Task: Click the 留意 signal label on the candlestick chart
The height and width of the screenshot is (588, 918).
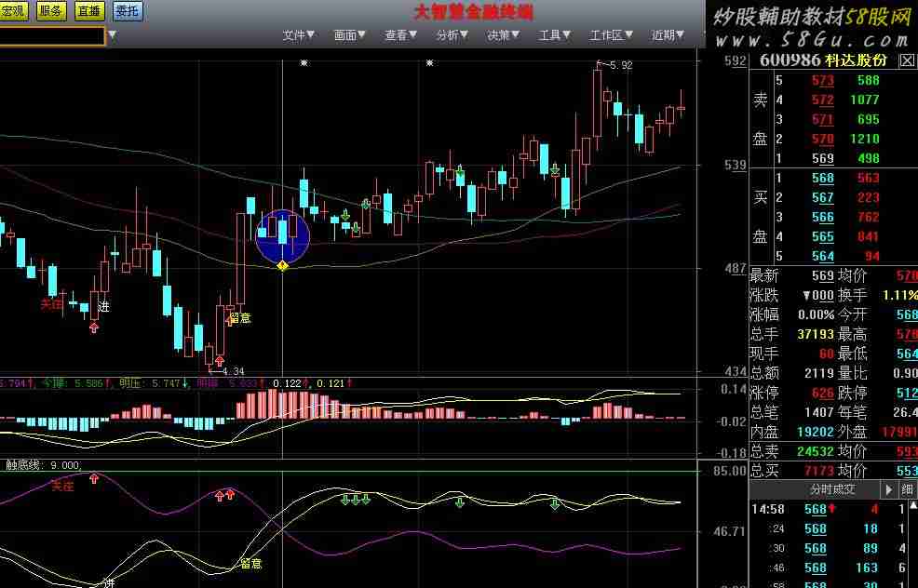Action: click(x=240, y=318)
